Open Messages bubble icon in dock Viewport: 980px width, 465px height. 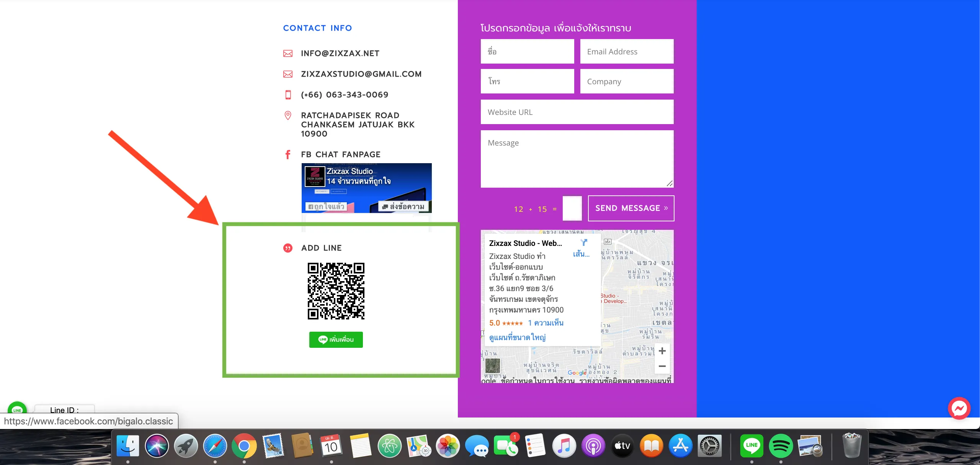click(x=477, y=445)
